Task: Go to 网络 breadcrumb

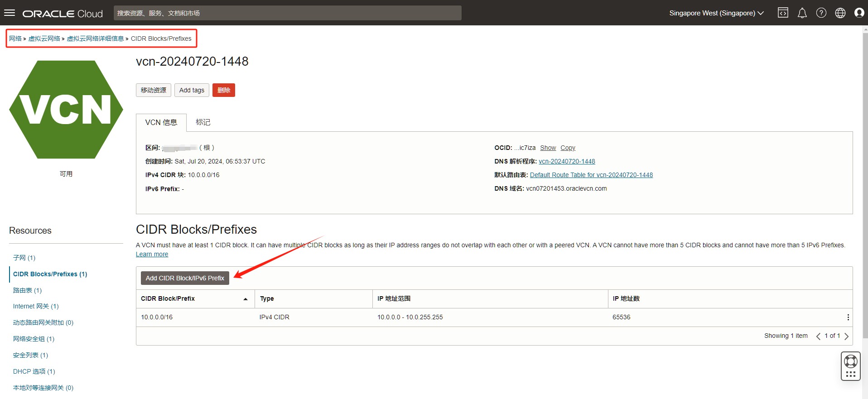Action: pos(15,38)
